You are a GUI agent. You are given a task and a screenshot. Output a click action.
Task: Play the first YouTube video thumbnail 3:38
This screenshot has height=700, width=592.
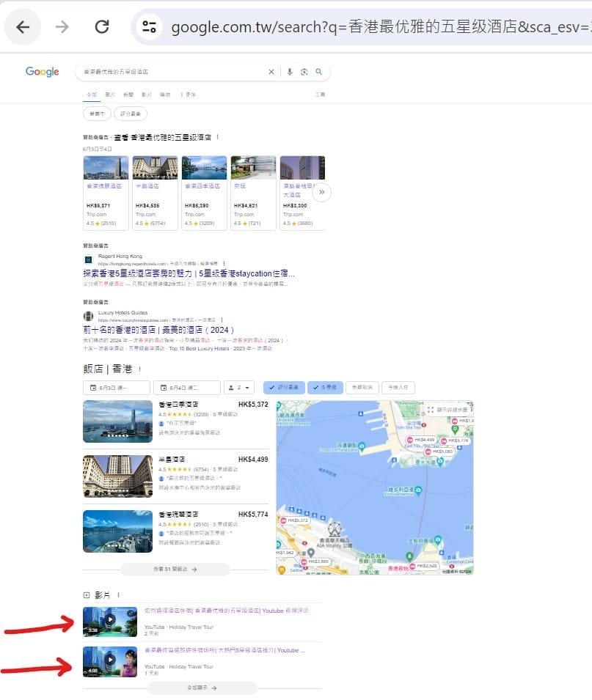[110, 621]
